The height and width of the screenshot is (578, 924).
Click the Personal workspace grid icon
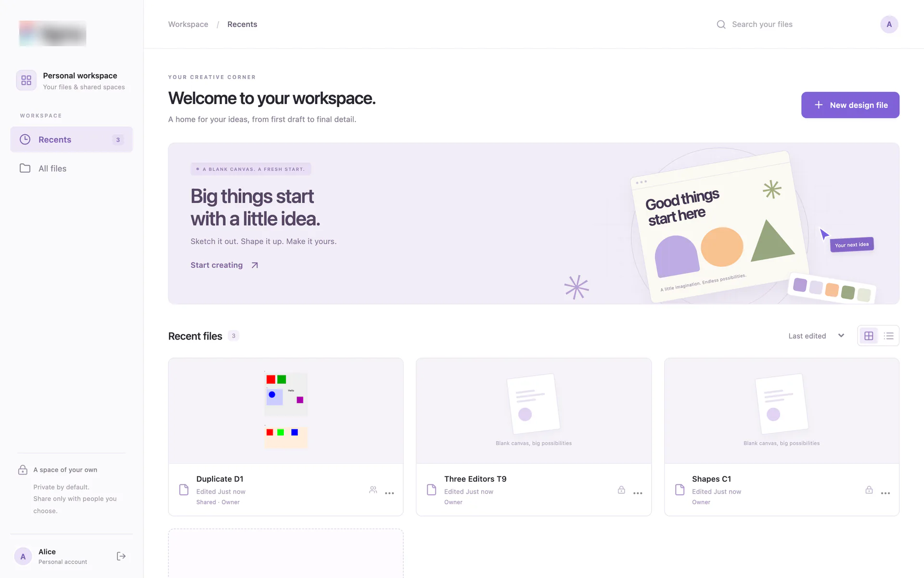tap(26, 80)
